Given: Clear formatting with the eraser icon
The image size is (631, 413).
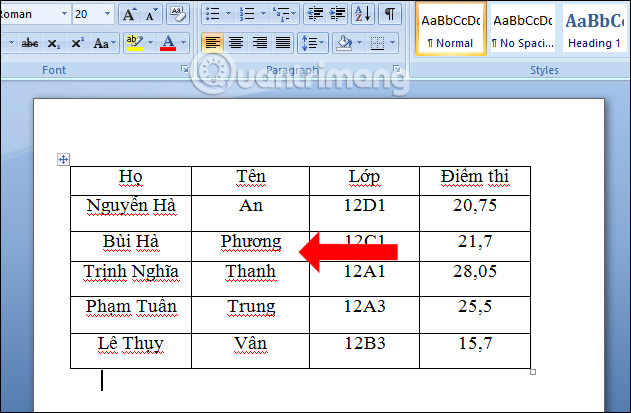Looking at the screenshot, I should pos(177,15).
